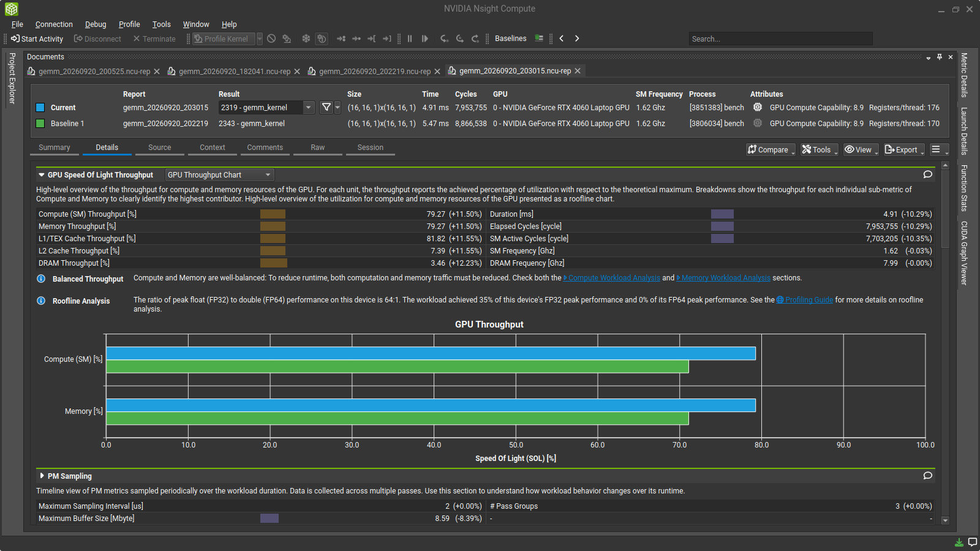Click the filter funnel icon beside result selector
Image resolution: width=980 pixels, height=551 pixels.
click(x=326, y=107)
